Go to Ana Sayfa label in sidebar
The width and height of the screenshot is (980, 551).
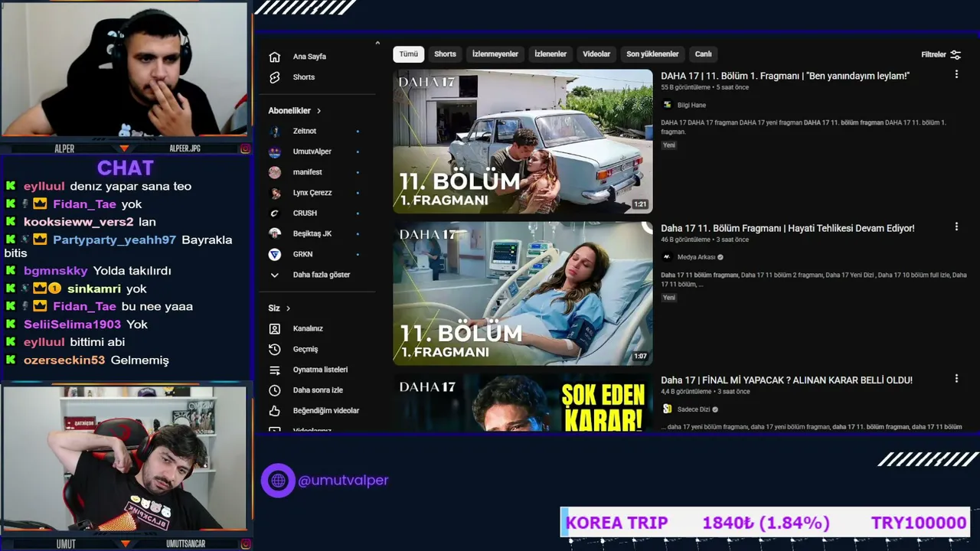(309, 57)
